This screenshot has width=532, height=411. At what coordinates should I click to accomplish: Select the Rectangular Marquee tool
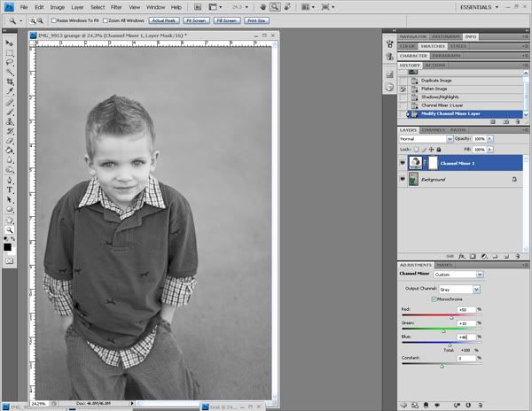pos(9,53)
